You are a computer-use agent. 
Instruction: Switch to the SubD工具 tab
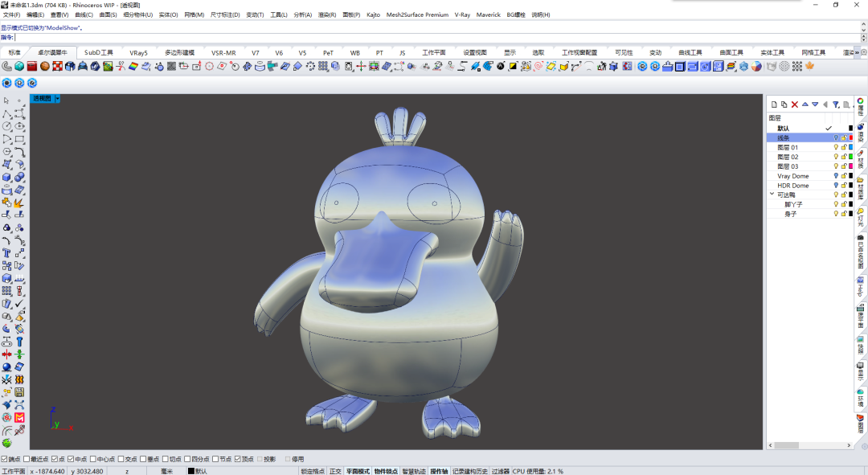click(99, 52)
